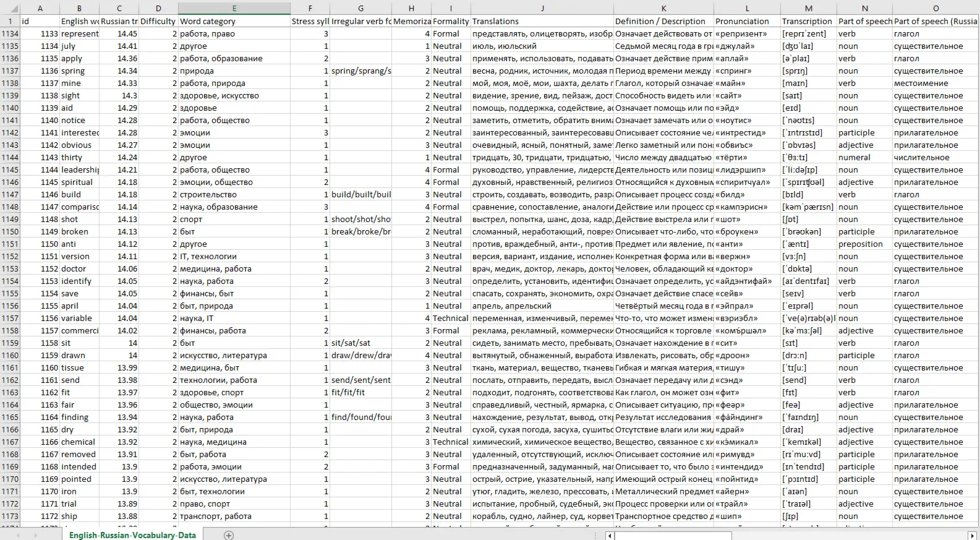Select column O header
The height and width of the screenshot is (540, 980).
tap(936, 9)
